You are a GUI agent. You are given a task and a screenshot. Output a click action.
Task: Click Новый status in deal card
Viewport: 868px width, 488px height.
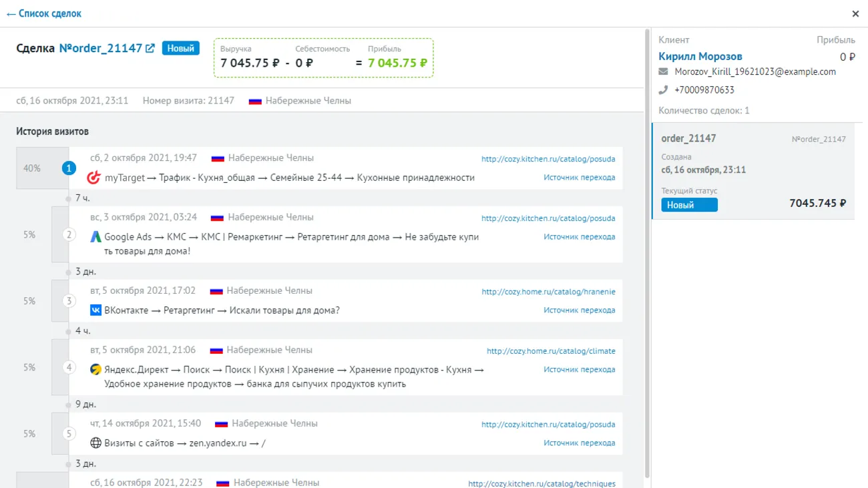689,205
